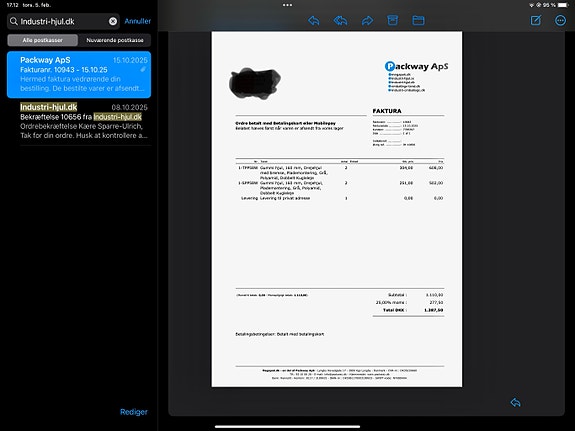Tap the Reply arrow in the top toolbar
The height and width of the screenshot is (431, 575).
tap(314, 21)
